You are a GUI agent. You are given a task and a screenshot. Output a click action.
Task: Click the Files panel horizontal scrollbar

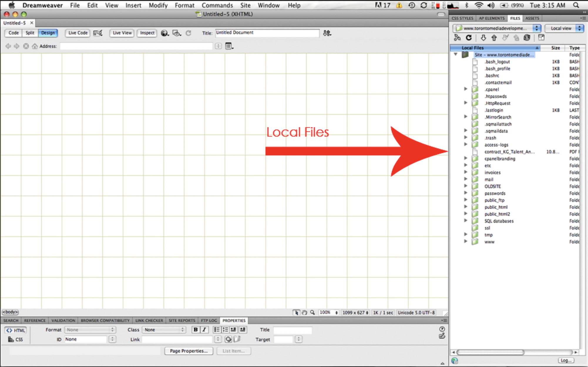tap(490, 352)
